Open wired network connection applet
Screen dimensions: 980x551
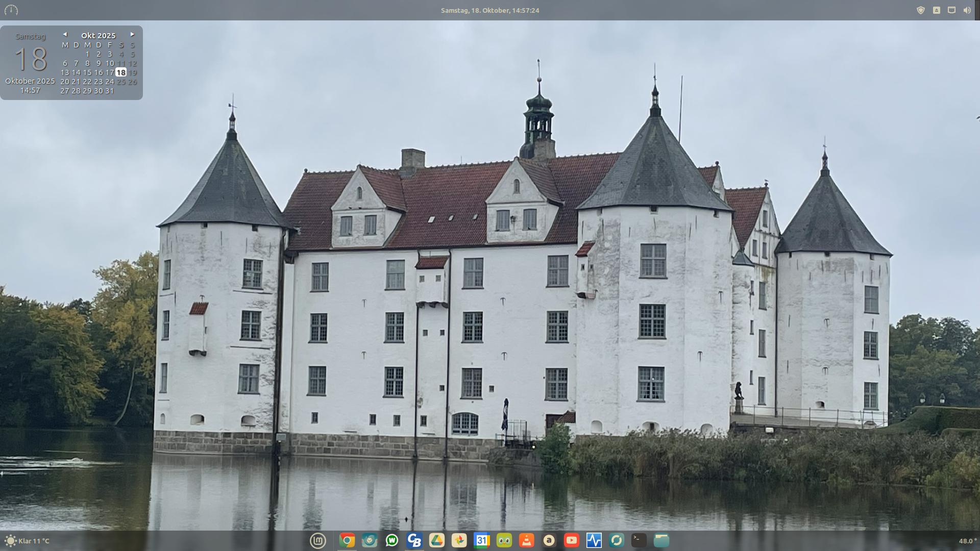click(x=951, y=10)
